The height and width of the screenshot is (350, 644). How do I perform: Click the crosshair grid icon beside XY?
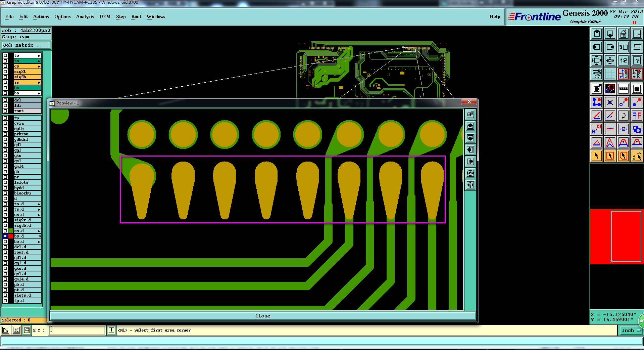pyautogui.click(x=27, y=330)
